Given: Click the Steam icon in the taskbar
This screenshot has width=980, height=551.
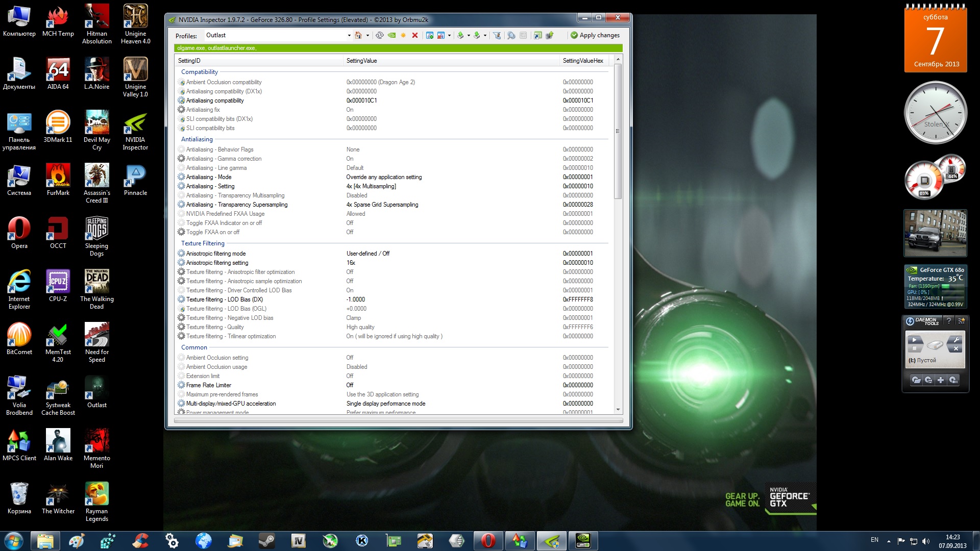Looking at the screenshot, I should (266, 540).
